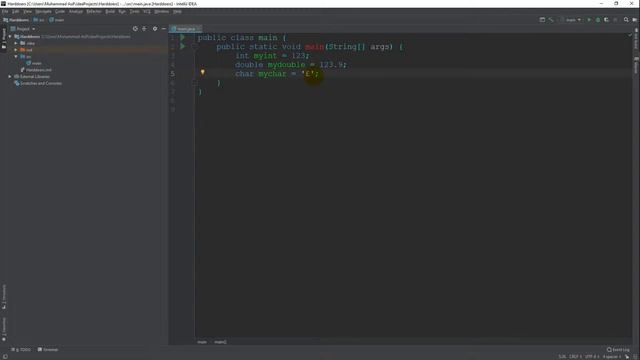This screenshot has height=360, width=640.
Task: Open the VCS menu
Action: pyautogui.click(x=147, y=11)
